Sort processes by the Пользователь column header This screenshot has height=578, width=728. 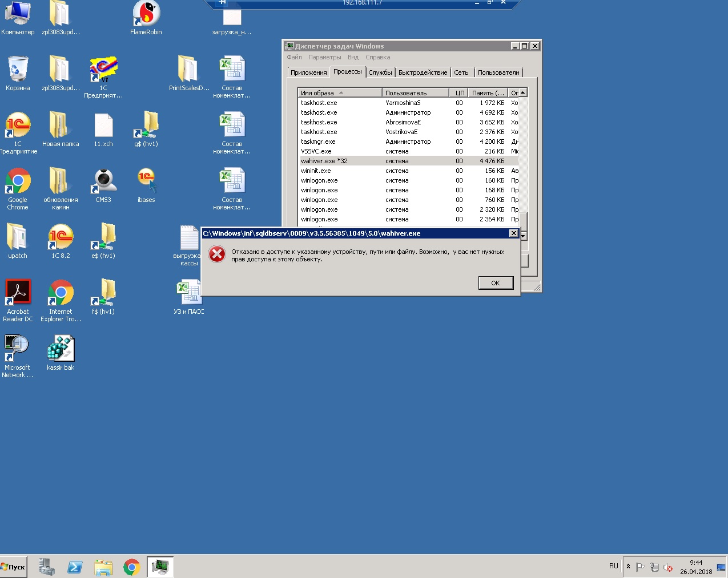click(416, 92)
